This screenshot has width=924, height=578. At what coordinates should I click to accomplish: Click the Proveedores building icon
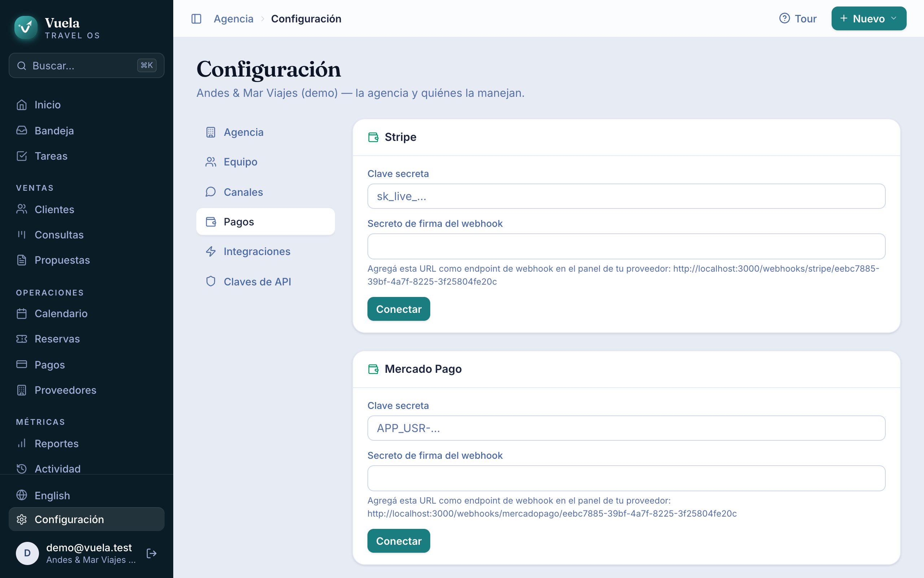tap(22, 390)
